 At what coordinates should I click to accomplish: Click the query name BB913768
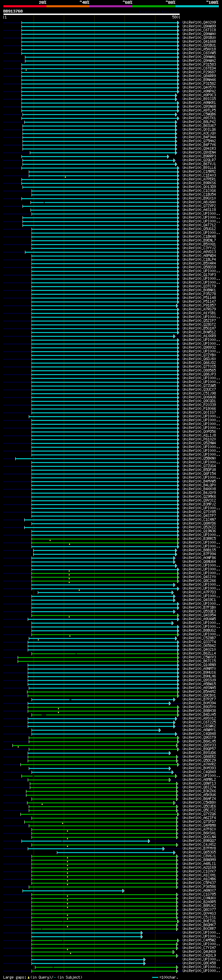(x=13, y=11)
